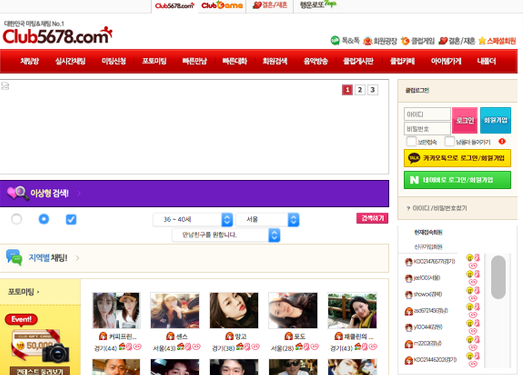The height and width of the screenshot is (375, 523).
Task: Switch to the 신규가입회원 tab
Action: click(428, 247)
